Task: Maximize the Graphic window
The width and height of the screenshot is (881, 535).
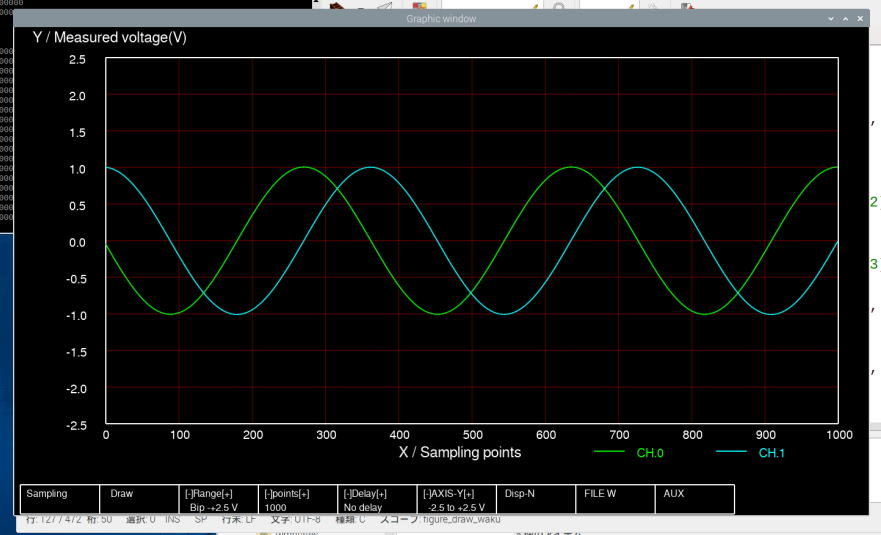Action: point(846,19)
